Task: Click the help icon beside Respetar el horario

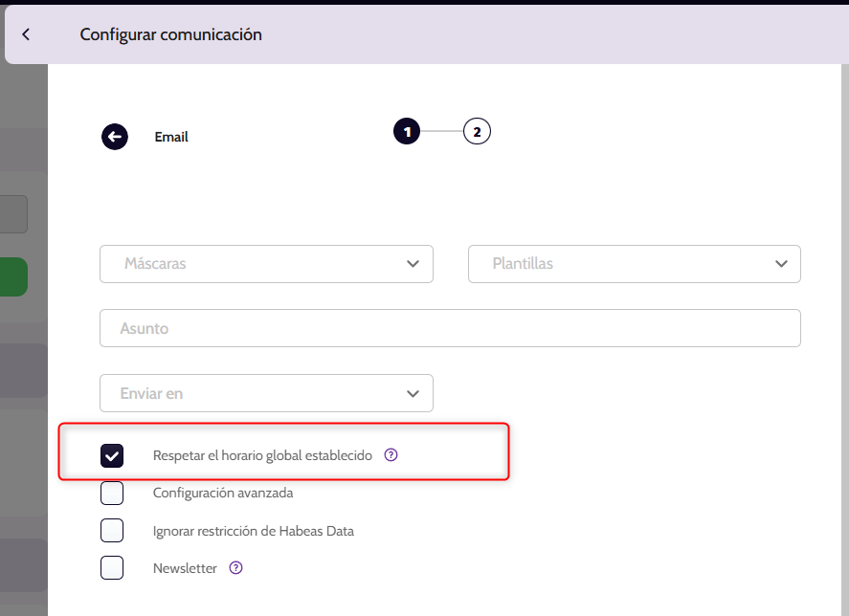Action: coord(391,455)
